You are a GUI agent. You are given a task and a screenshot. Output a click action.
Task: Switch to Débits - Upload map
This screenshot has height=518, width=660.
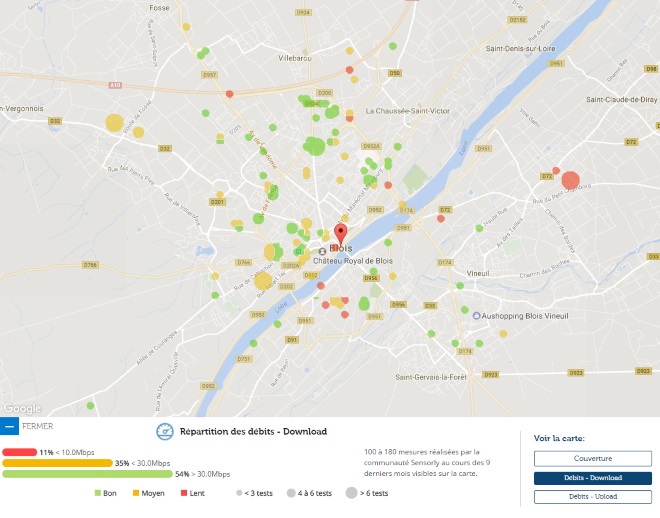click(x=593, y=497)
